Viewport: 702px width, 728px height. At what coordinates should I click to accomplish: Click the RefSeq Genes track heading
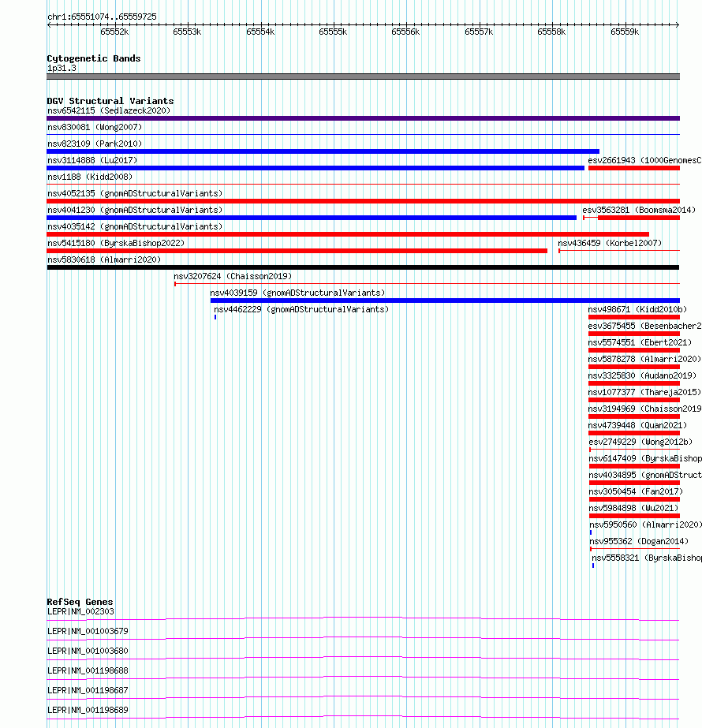80,602
